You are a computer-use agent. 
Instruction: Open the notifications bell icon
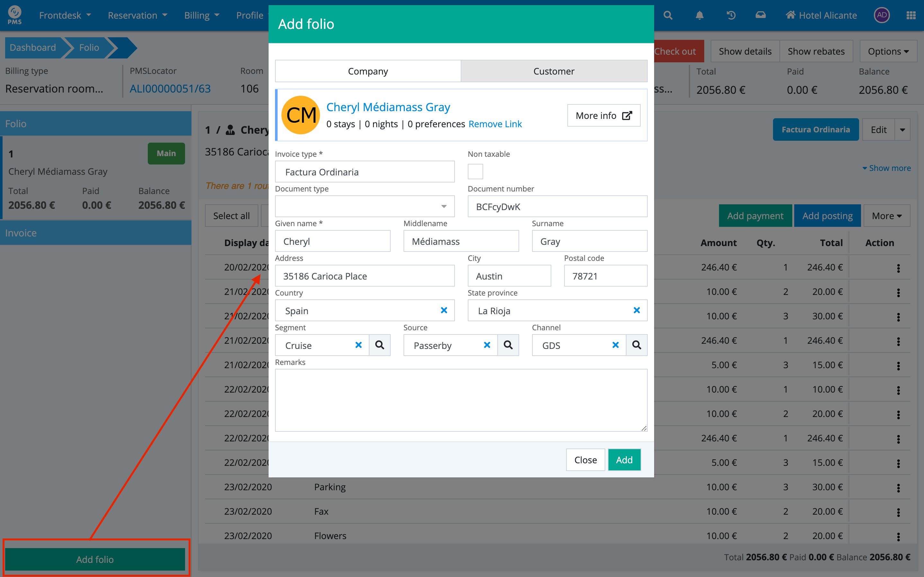(699, 15)
